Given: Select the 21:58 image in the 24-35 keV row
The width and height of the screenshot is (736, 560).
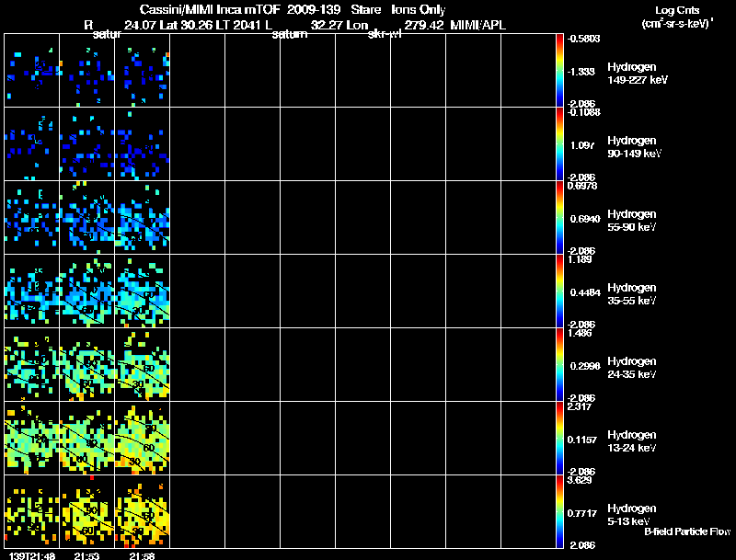Looking at the screenshot, I should click(143, 365).
